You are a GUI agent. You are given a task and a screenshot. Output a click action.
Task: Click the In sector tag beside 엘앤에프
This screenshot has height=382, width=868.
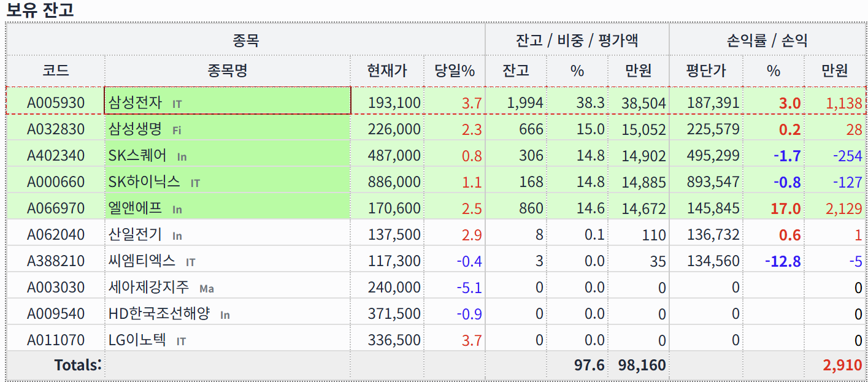pyautogui.click(x=177, y=210)
